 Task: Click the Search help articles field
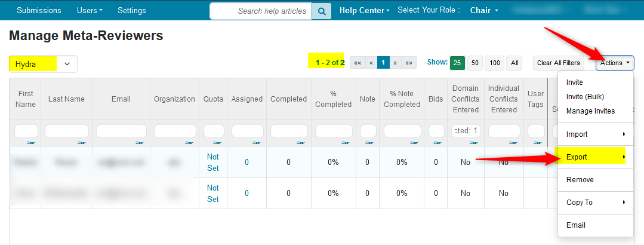point(261,11)
